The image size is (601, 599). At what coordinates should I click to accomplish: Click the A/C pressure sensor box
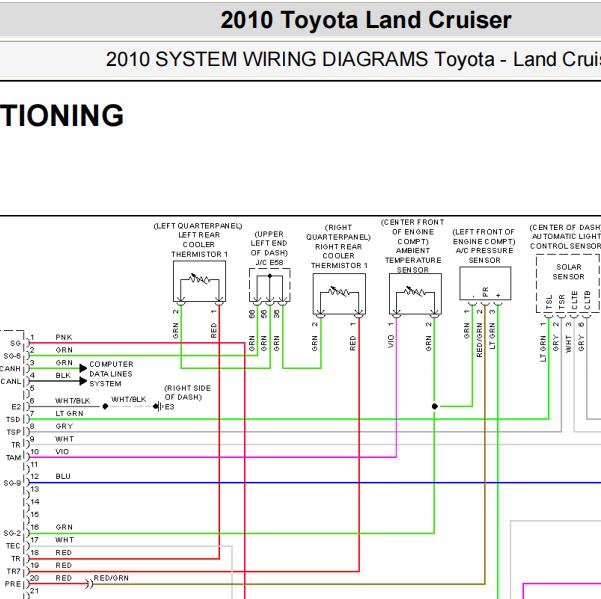point(485,283)
